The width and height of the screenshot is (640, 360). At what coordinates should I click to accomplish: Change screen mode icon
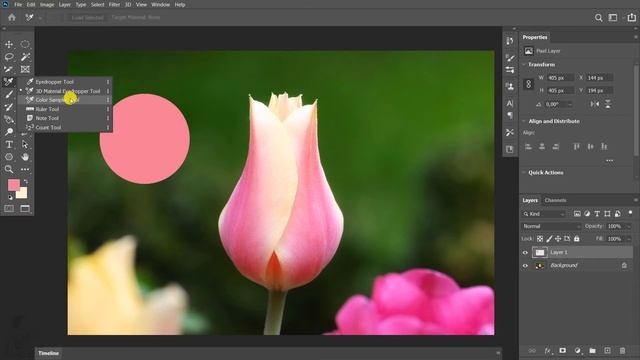point(25,209)
